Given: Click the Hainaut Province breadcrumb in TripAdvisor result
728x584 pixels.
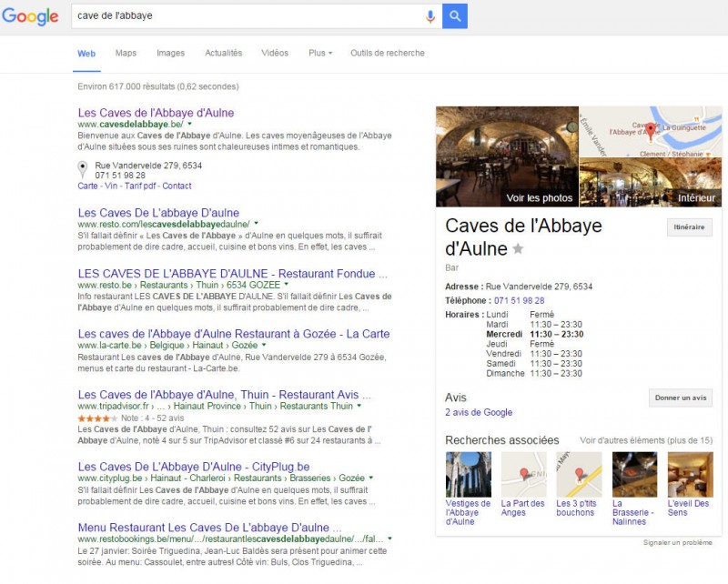Looking at the screenshot, I should (207, 406).
